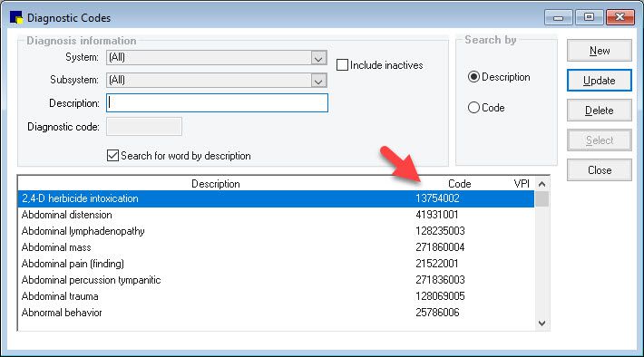The height and width of the screenshot is (357, 644).
Task: Click the Diagnostic Codes title bar icon
Action: click(x=16, y=17)
